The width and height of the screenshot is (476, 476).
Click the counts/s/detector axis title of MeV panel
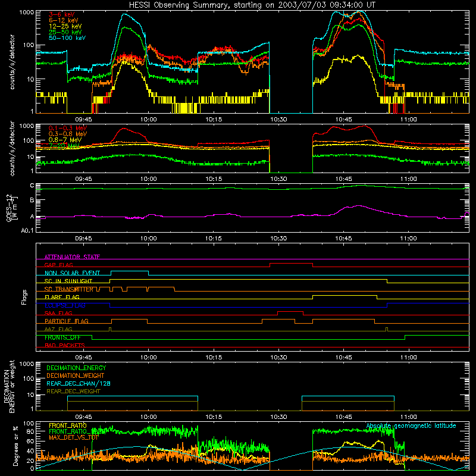click(12, 149)
